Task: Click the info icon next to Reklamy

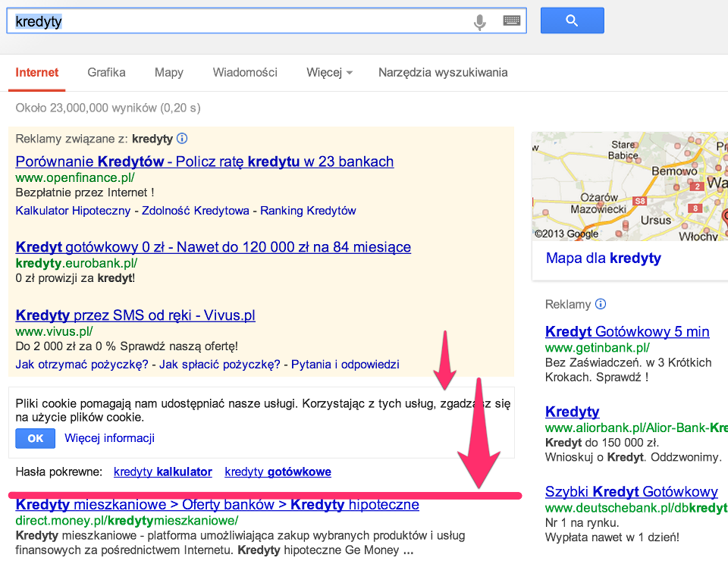Action: click(x=601, y=304)
